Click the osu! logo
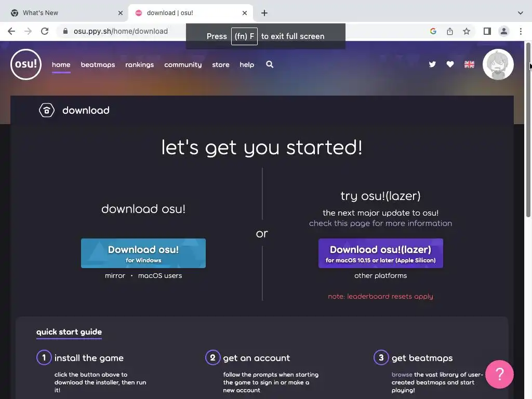Screen dimensions: 532x399 pyautogui.click(x=26, y=64)
